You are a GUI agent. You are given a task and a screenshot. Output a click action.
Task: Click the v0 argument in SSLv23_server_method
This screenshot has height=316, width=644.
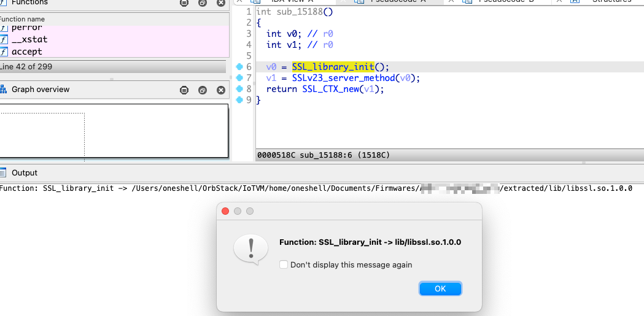tap(405, 78)
